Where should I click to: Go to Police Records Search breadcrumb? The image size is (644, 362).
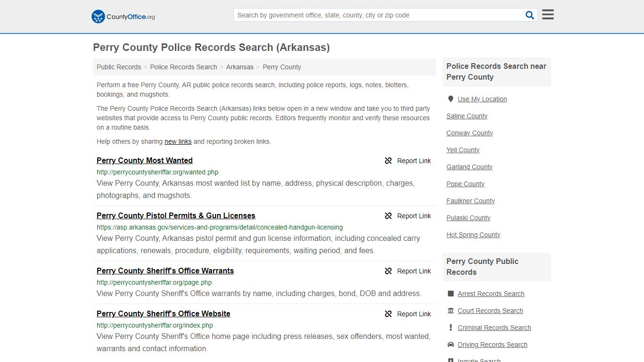pyautogui.click(x=183, y=67)
